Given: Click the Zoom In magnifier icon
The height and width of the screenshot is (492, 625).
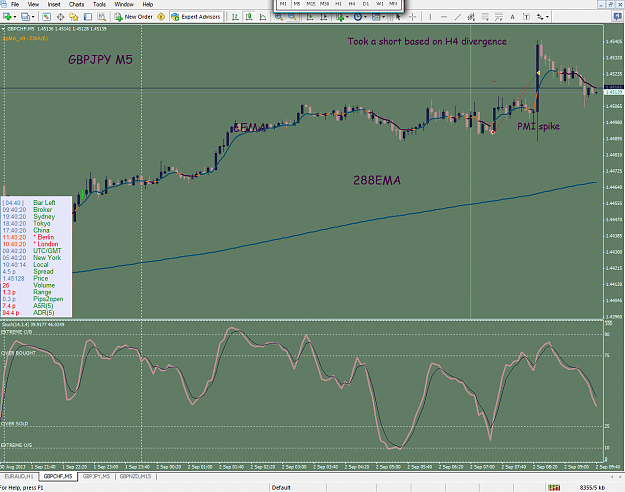Looking at the screenshot, I should coord(279,17).
